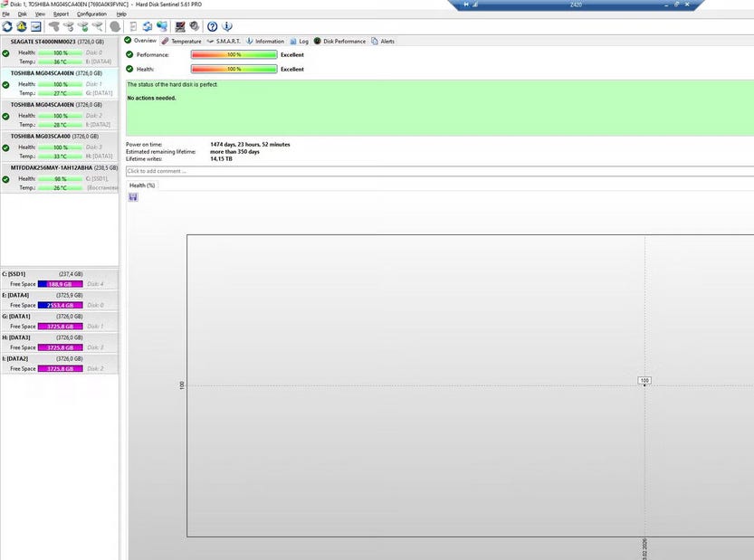This screenshot has width=754, height=560.
Task: Switch to the S.M.A.R.T. tab
Action: click(x=223, y=41)
